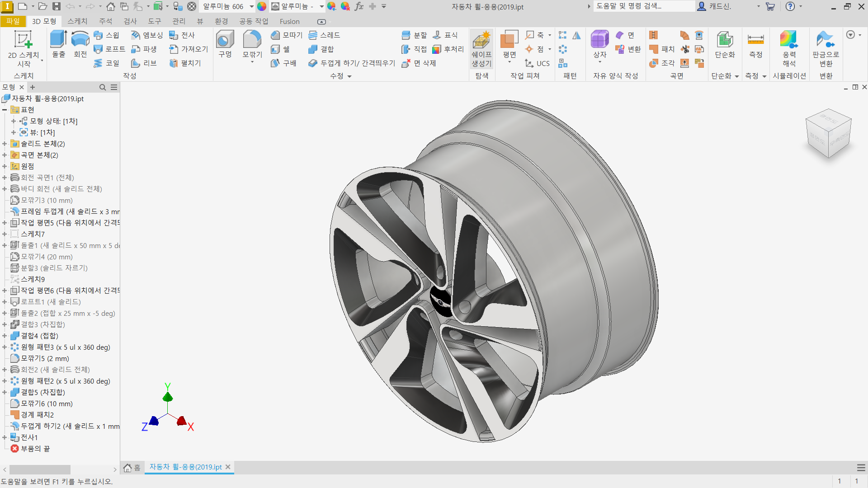Select the Extrude (돌출) tool

point(58,44)
